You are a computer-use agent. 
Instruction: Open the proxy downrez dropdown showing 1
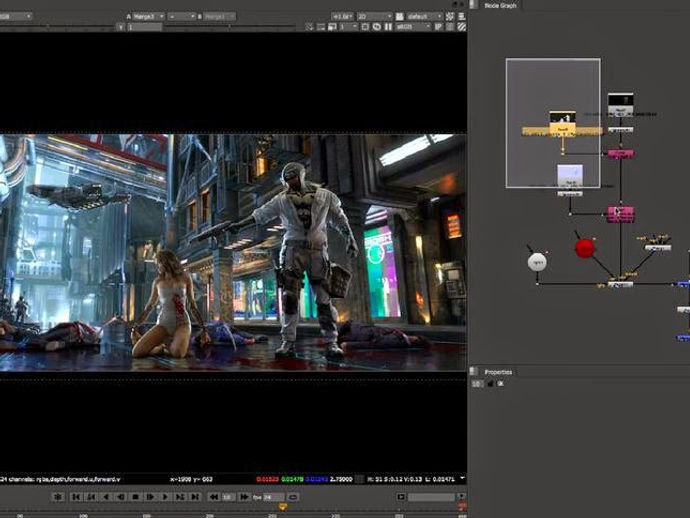tap(349, 27)
